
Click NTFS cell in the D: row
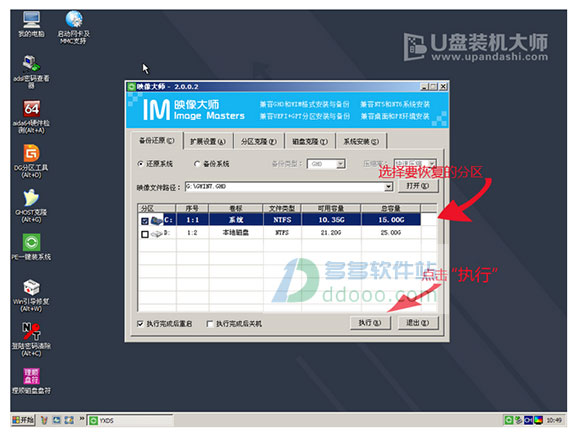(x=282, y=233)
